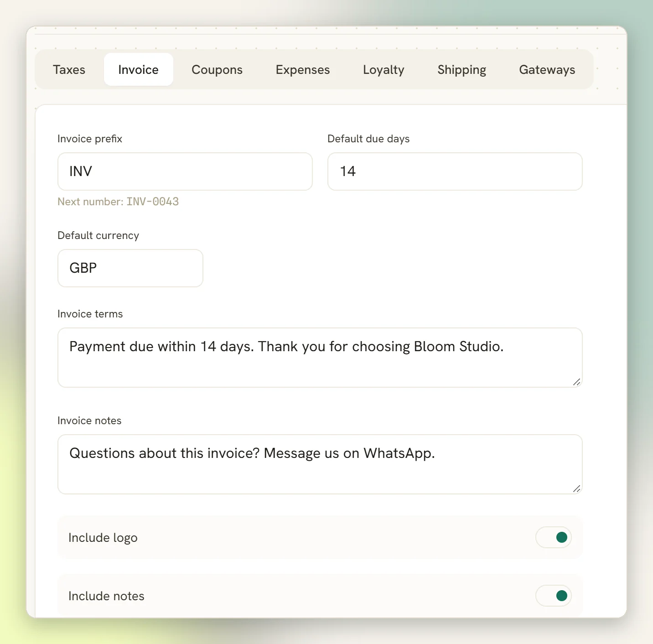Click the 'Default due days' label
This screenshot has width=653, height=644.
[x=368, y=139]
